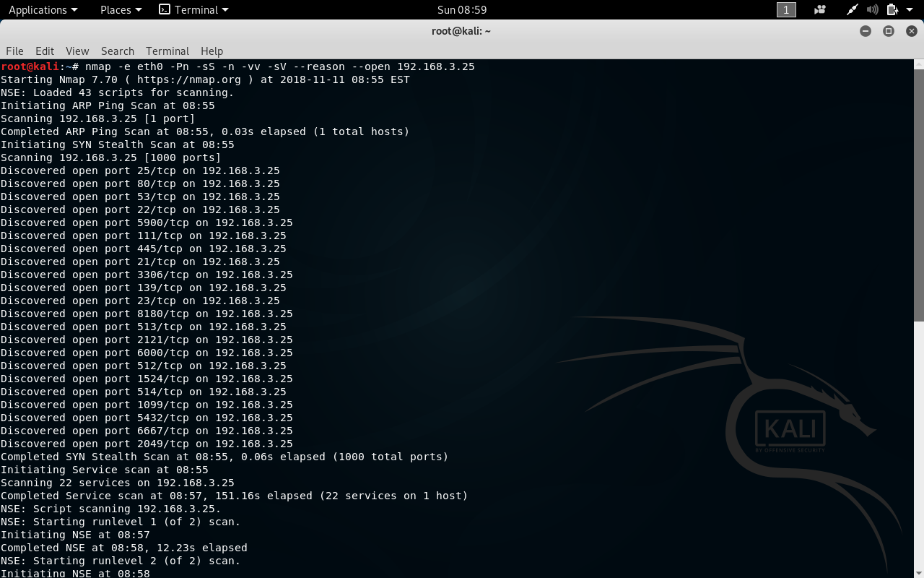Open the Places dropdown menu
Viewport: 924px width, 578px height.
pos(121,9)
